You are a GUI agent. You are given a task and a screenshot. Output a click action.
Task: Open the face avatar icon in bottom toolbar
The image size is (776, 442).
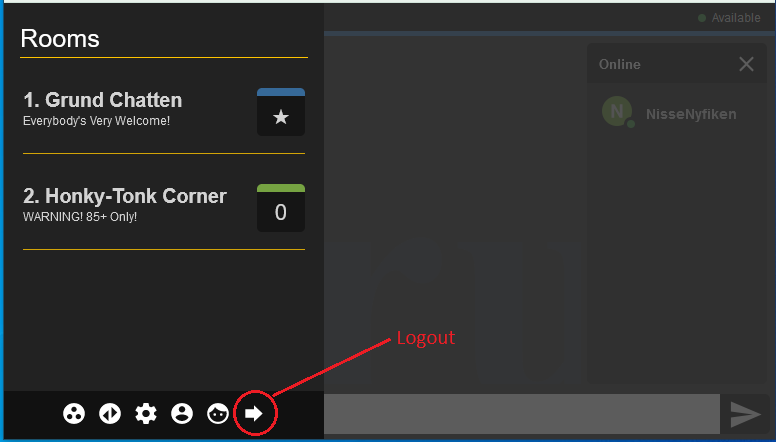click(x=218, y=413)
